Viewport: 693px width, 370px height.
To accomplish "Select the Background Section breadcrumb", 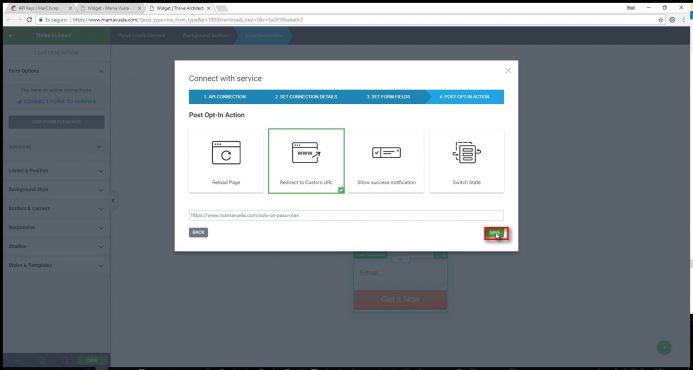I will [x=205, y=35].
